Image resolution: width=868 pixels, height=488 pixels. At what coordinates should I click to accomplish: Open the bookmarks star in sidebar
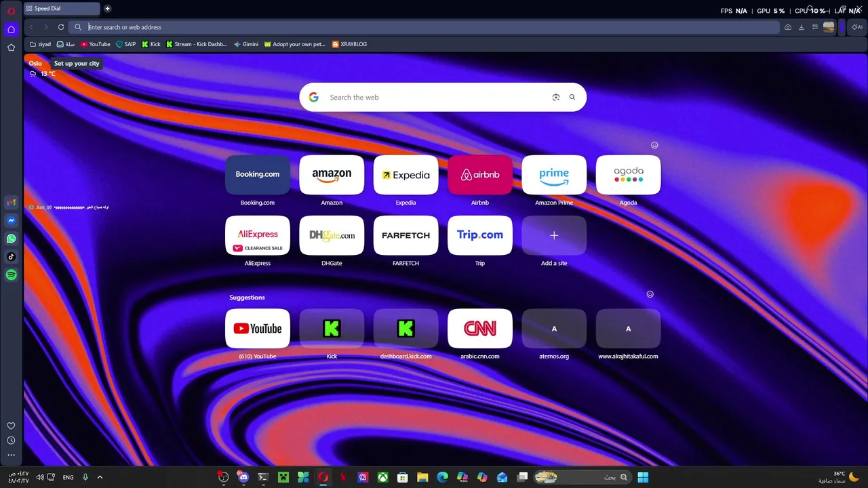[11, 47]
